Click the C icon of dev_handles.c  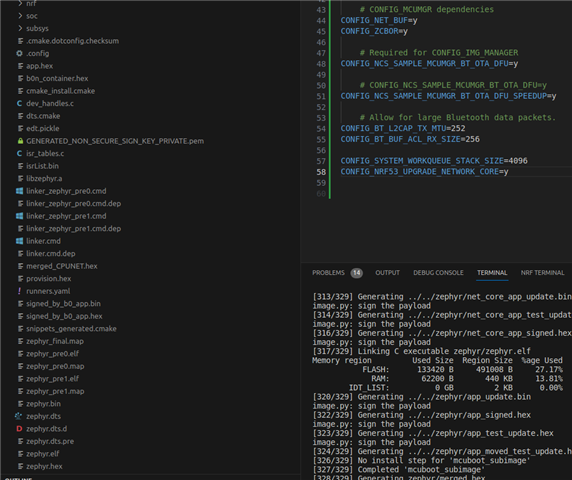pyautogui.click(x=19, y=103)
